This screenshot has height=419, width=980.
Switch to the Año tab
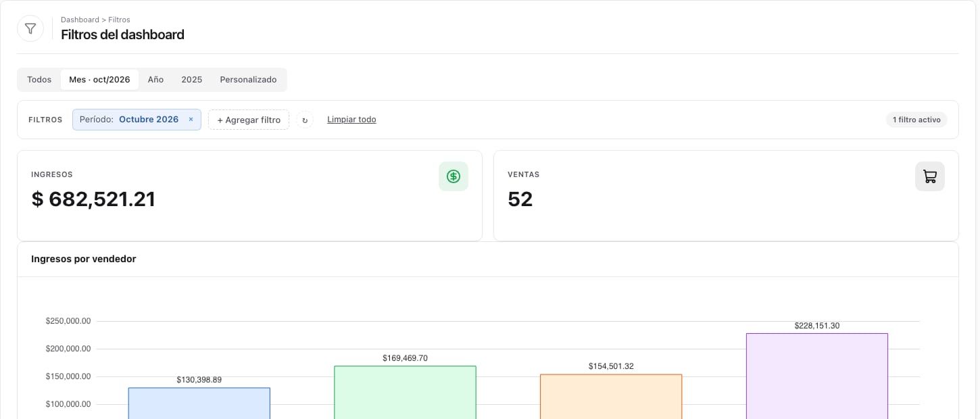tap(155, 80)
